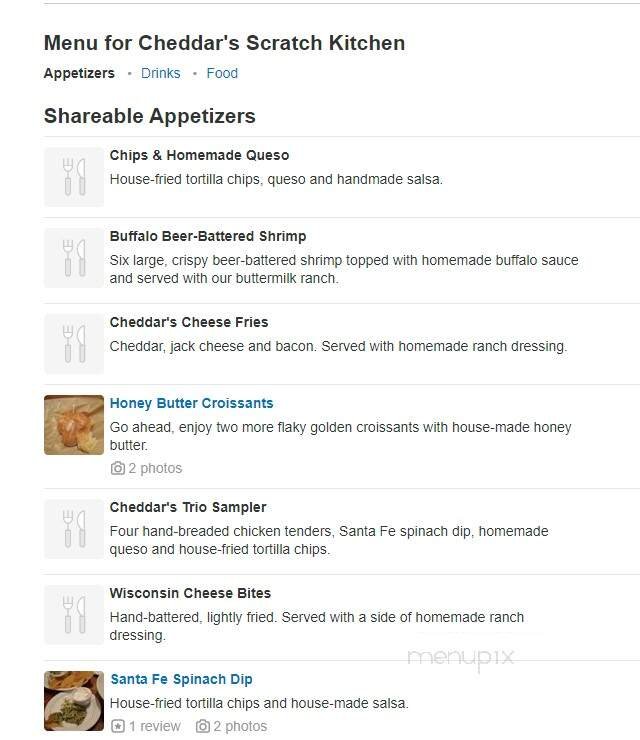The image size is (640, 740).
Task: Read the 1 review for Spinach Dip
Action: pyautogui.click(x=154, y=726)
